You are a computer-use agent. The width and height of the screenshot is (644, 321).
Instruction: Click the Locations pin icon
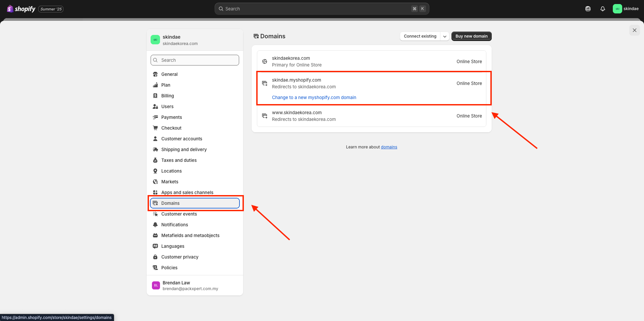pyautogui.click(x=155, y=171)
